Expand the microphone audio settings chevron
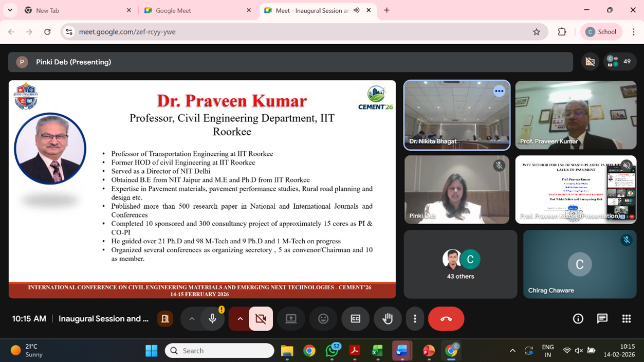Viewport: 644px width, 362px height. click(x=192, y=319)
